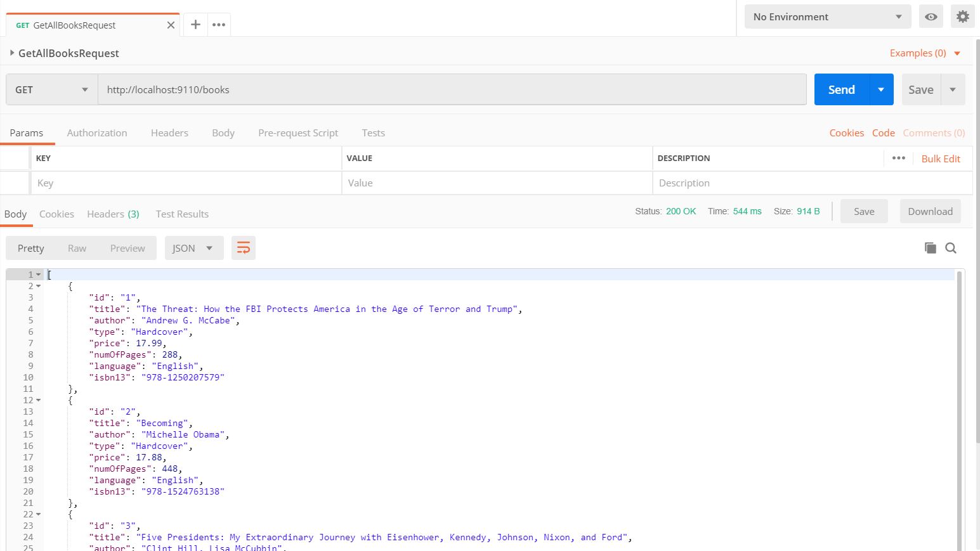Open the No Environment selector

(x=827, y=17)
